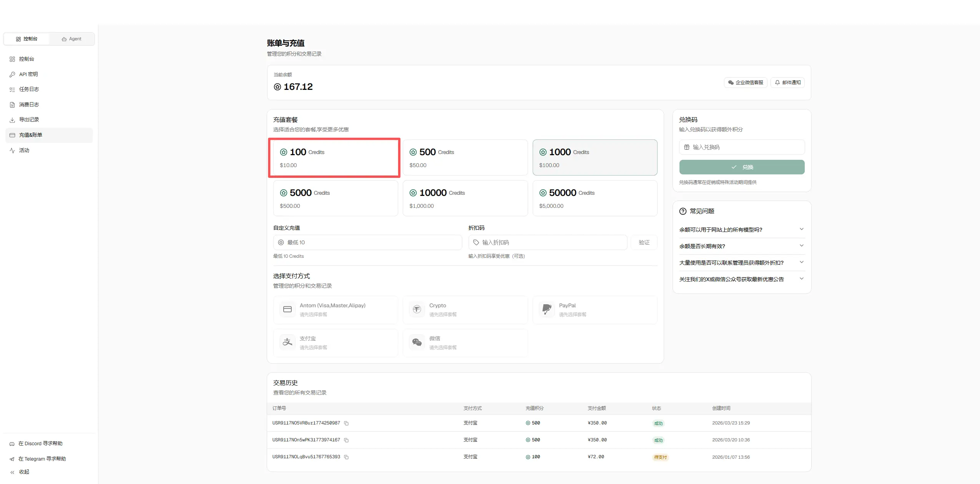Copy order number USR9117NOn5wPK31773974167
This screenshot has width=980, height=484.
click(346, 440)
